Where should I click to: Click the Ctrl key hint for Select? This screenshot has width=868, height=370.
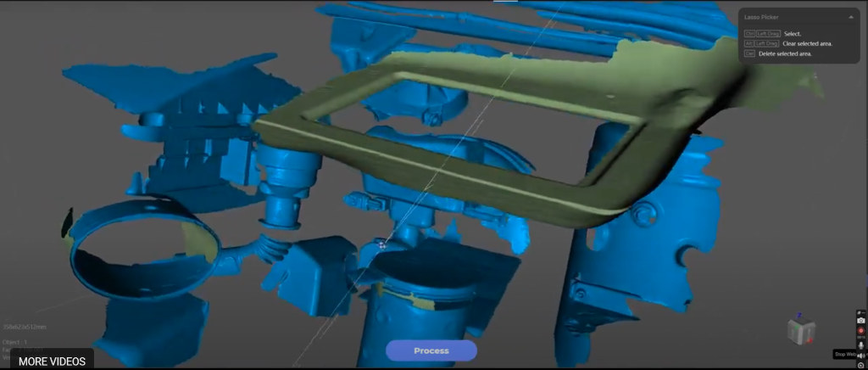(749, 33)
